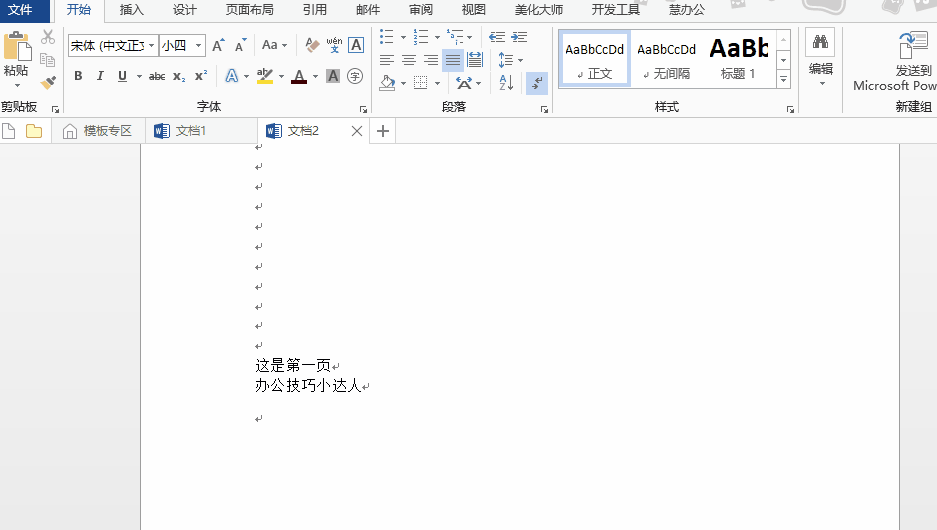Close the 文档2 tab
The width and height of the screenshot is (937, 530).
pos(357,131)
